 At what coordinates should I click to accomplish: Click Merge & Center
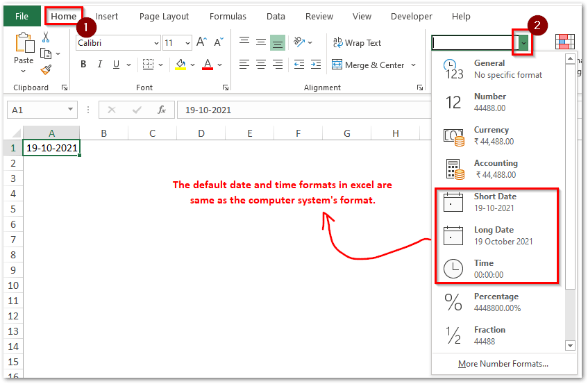(x=368, y=65)
